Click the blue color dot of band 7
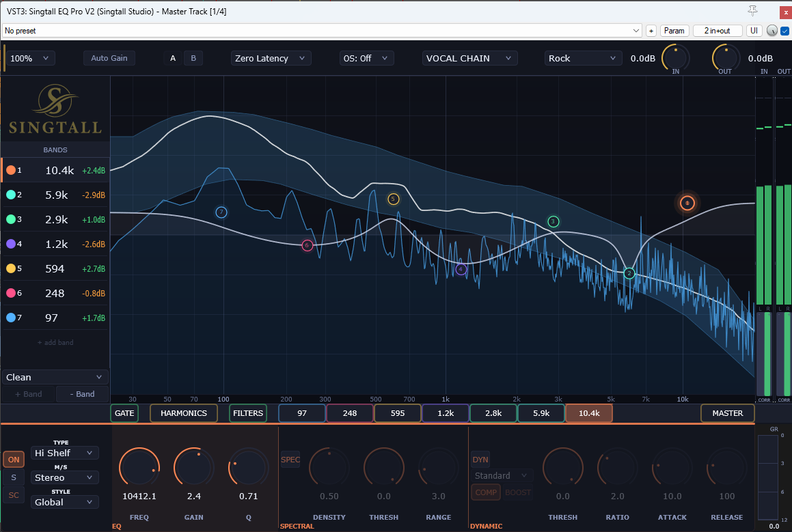792x532 pixels. point(11,318)
